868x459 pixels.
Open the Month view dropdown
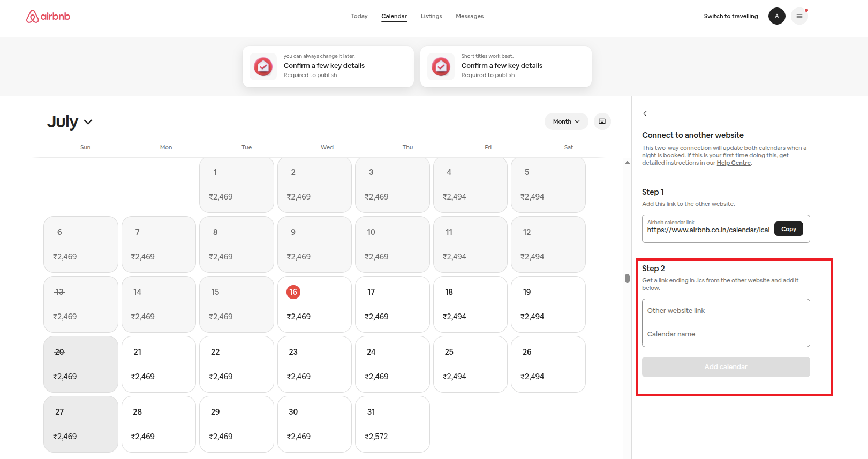[566, 121]
